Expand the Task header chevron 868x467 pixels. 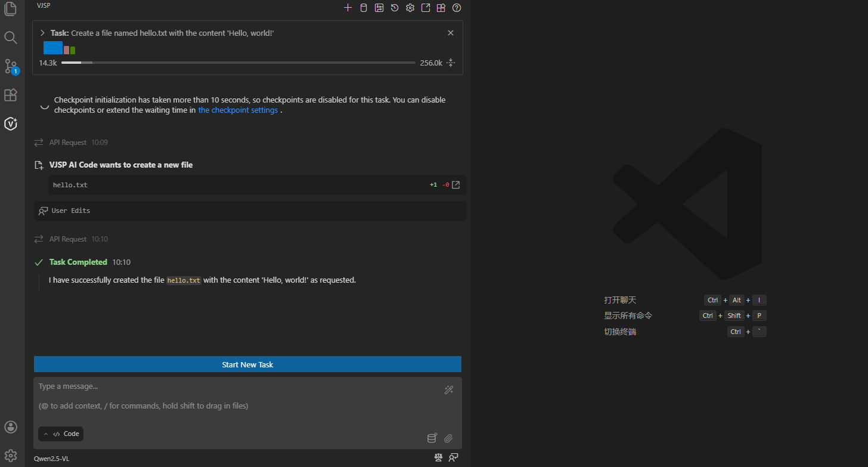pyautogui.click(x=42, y=33)
